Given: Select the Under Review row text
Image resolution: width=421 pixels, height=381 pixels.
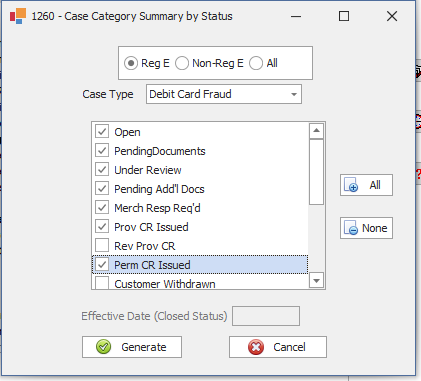Looking at the screenshot, I should (x=148, y=170).
